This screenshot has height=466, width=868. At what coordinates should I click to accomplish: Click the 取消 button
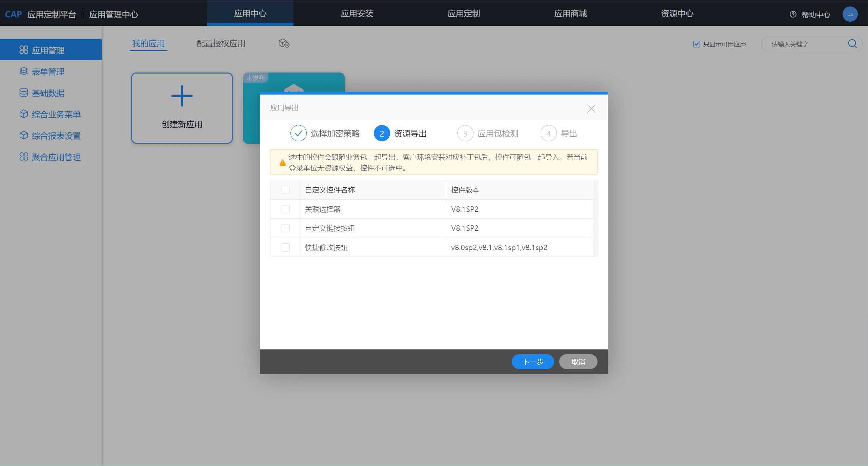[x=578, y=362]
